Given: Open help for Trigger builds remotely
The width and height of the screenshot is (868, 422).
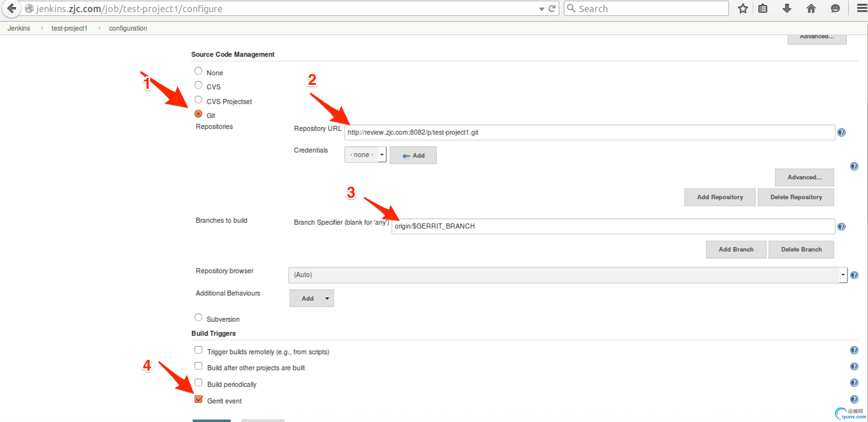Looking at the screenshot, I should tap(854, 350).
